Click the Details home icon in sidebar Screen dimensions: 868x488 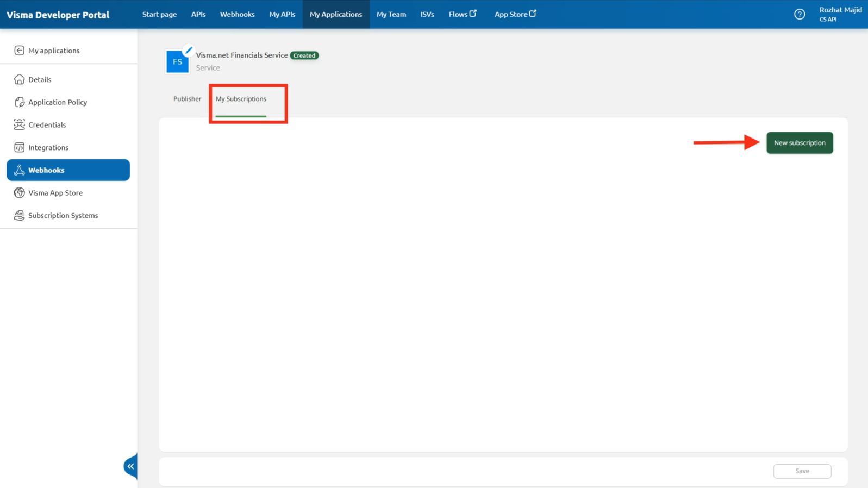19,79
